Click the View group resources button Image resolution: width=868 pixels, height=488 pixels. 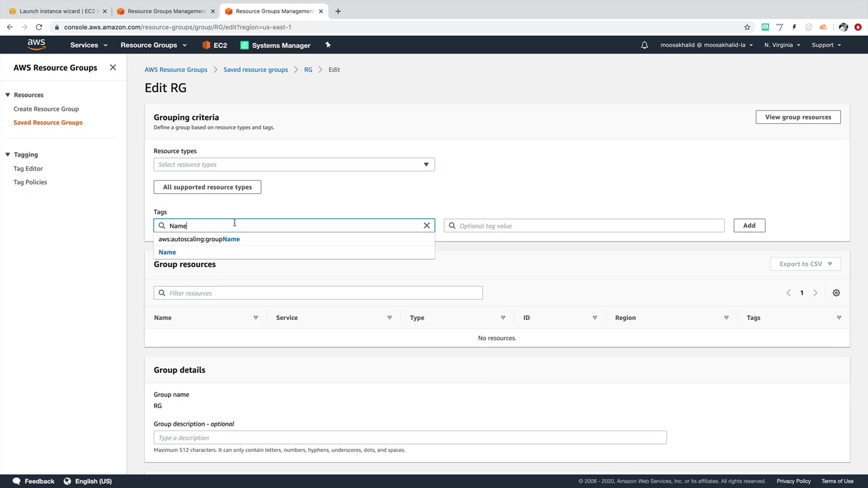(798, 117)
